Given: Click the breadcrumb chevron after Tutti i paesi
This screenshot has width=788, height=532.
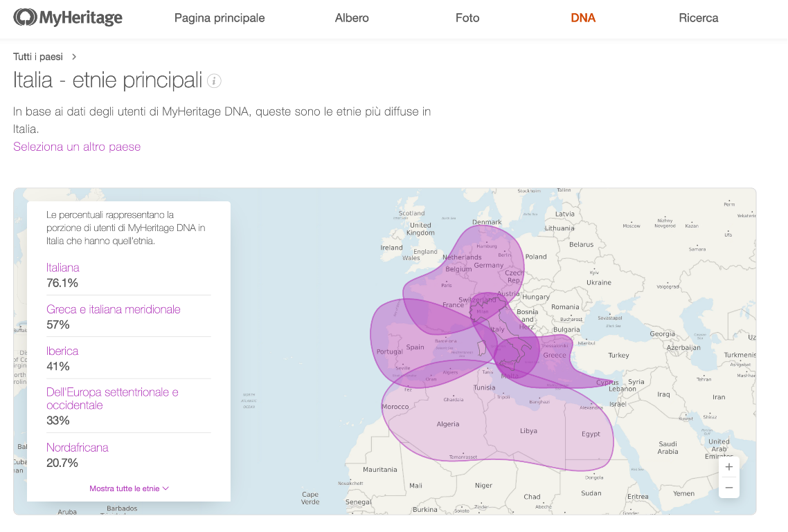Looking at the screenshot, I should [x=74, y=57].
